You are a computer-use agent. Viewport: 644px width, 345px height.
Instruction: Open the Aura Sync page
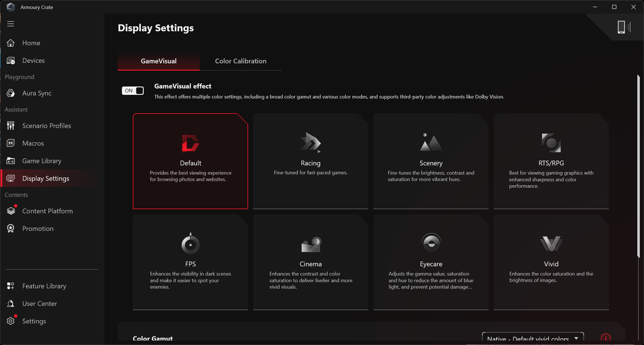click(36, 93)
